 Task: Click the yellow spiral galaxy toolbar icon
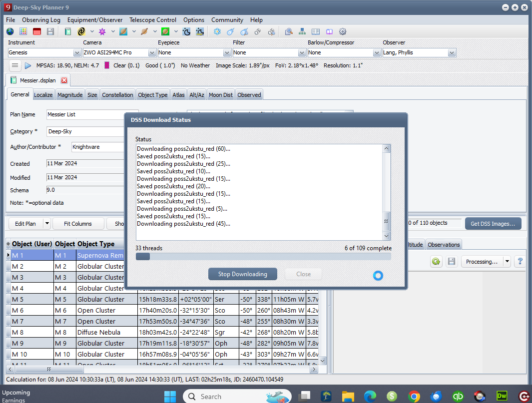[x=81, y=31]
